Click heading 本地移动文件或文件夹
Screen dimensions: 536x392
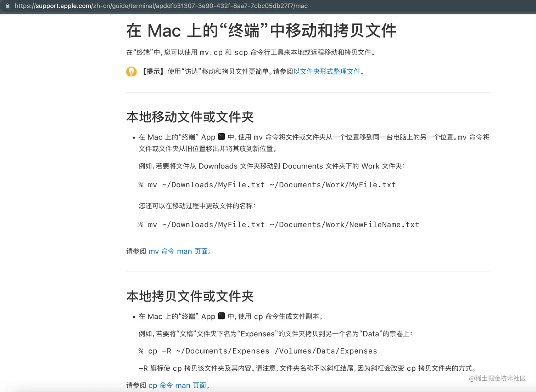point(190,117)
